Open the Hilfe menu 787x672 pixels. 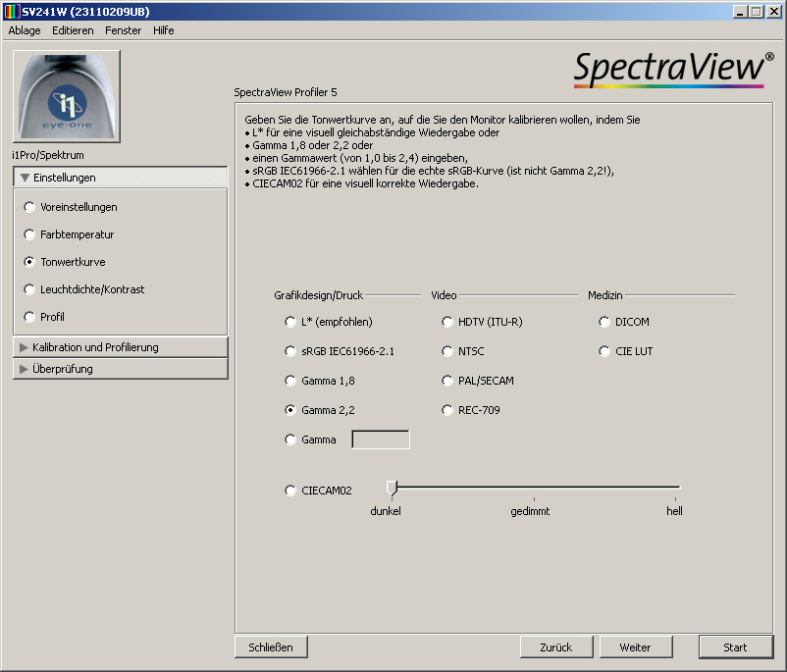click(x=164, y=30)
